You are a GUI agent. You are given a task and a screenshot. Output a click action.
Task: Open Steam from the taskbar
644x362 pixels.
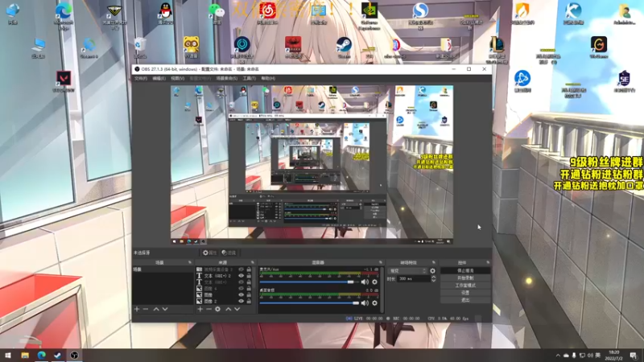tap(57, 355)
